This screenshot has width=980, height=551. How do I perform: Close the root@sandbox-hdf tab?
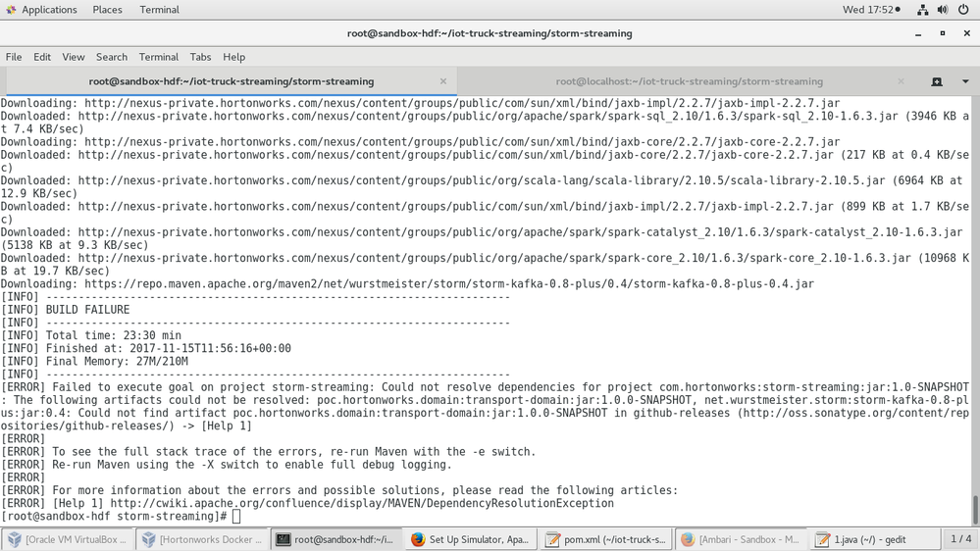pyautogui.click(x=443, y=81)
